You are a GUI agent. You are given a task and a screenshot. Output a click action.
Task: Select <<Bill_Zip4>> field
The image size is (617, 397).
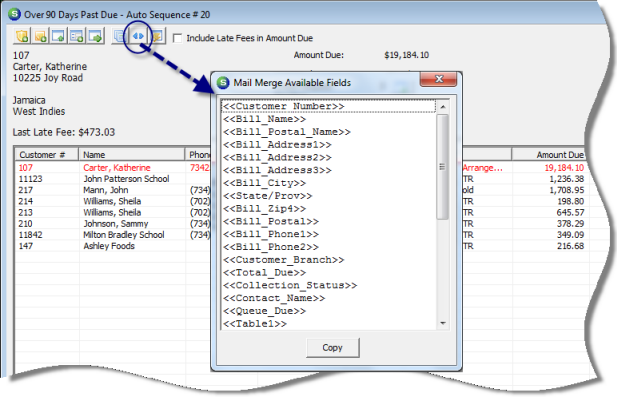(x=329, y=209)
